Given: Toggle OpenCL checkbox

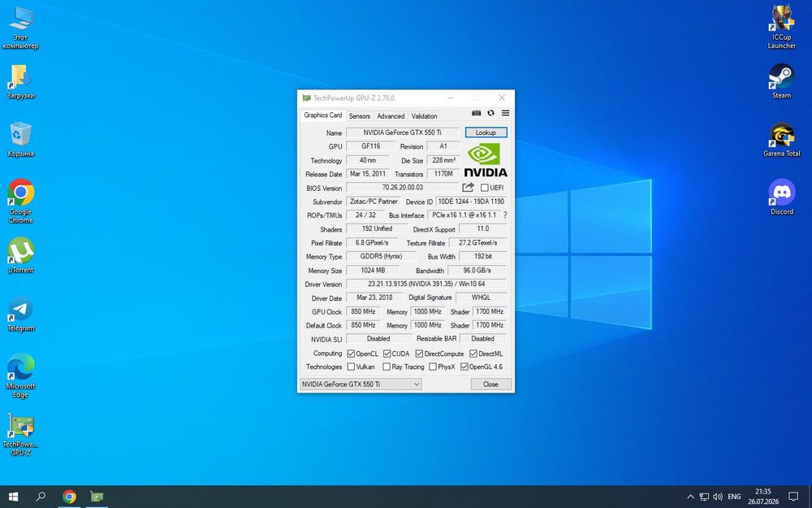Looking at the screenshot, I should coord(351,354).
